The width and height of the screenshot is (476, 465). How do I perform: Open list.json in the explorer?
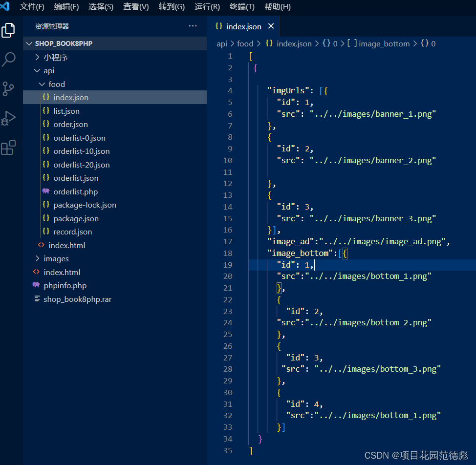pyautogui.click(x=66, y=111)
